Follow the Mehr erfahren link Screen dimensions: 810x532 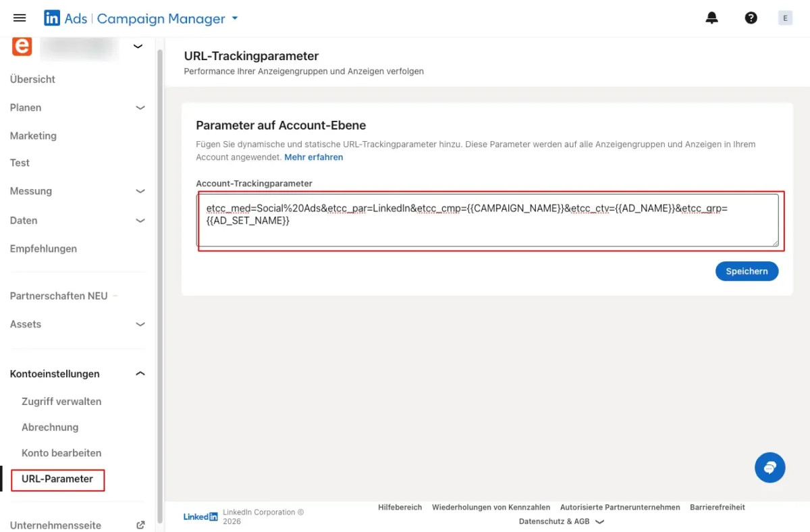tap(313, 157)
